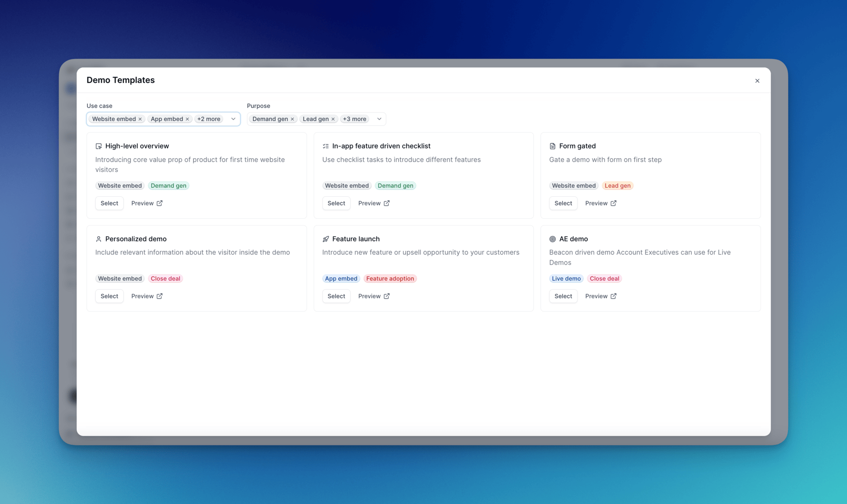Open Preview for High-level overview template
This screenshot has height=504, width=847.
147,203
